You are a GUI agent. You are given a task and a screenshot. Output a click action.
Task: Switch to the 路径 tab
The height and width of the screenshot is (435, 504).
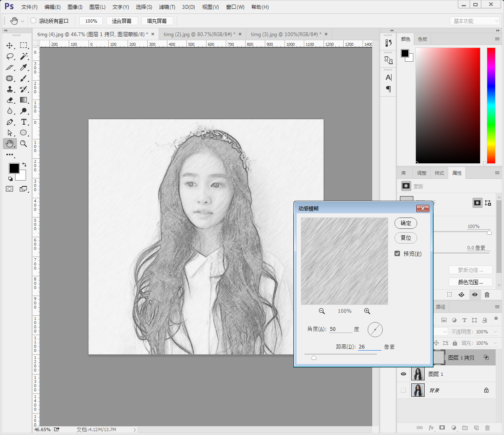pos(441,307)
